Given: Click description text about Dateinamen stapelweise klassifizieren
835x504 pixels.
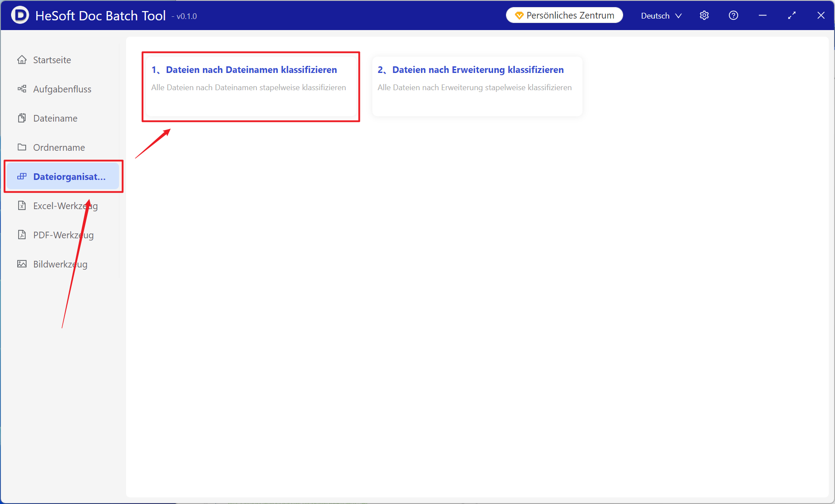Looking at the screenshot, I should pos(249,88).
